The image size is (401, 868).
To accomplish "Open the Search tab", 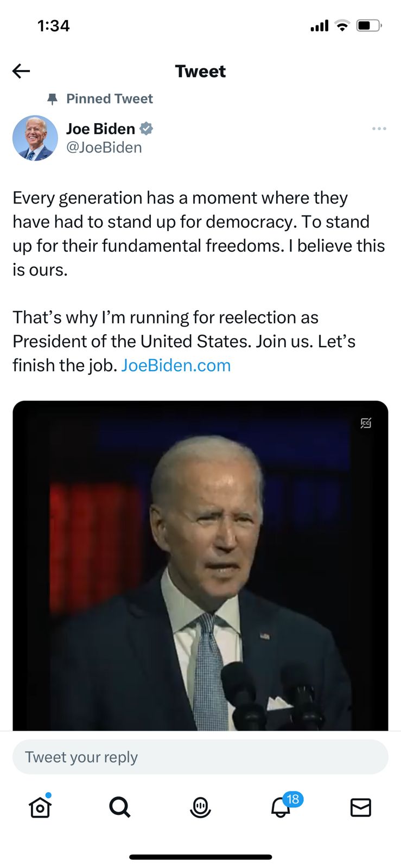I will pyautogui.click(x=120, y=807).
